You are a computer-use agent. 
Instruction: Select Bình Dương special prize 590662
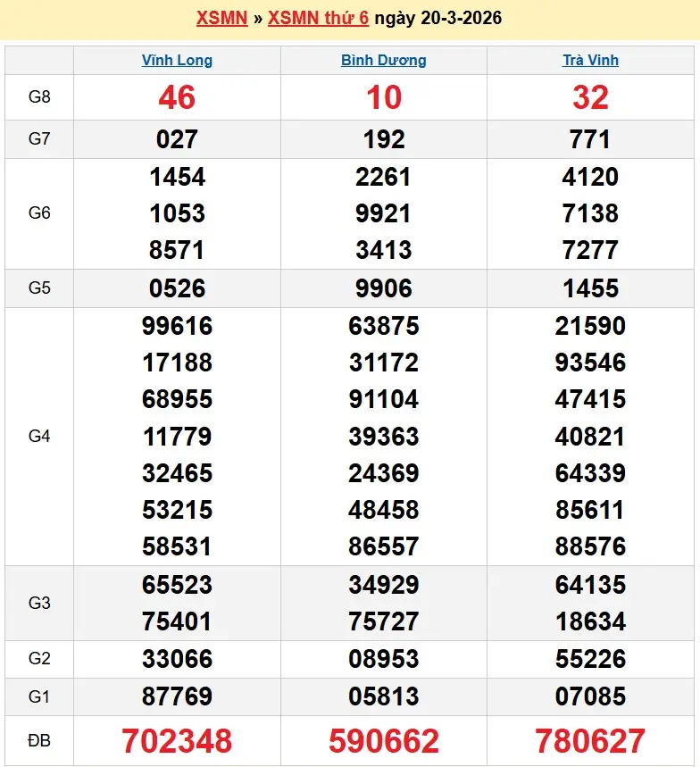pyautogui.click(x=383, y=740)
